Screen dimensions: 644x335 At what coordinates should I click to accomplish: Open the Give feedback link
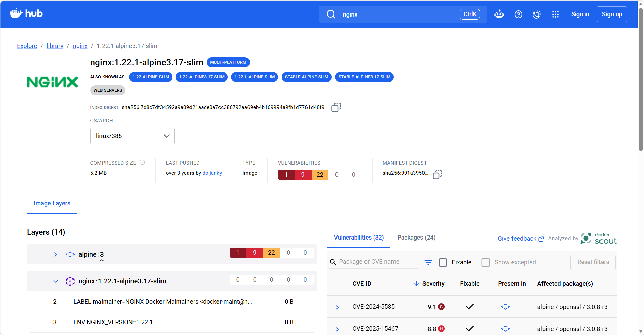521,239
